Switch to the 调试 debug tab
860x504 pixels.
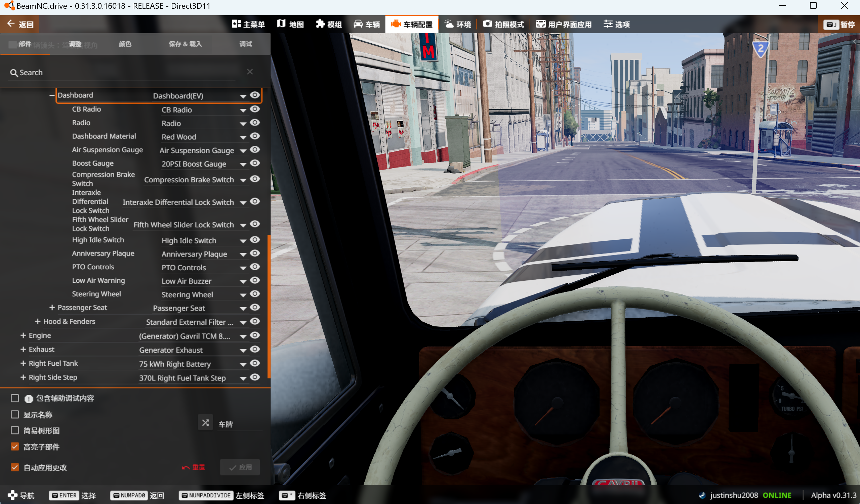click(x=245, y=44)
